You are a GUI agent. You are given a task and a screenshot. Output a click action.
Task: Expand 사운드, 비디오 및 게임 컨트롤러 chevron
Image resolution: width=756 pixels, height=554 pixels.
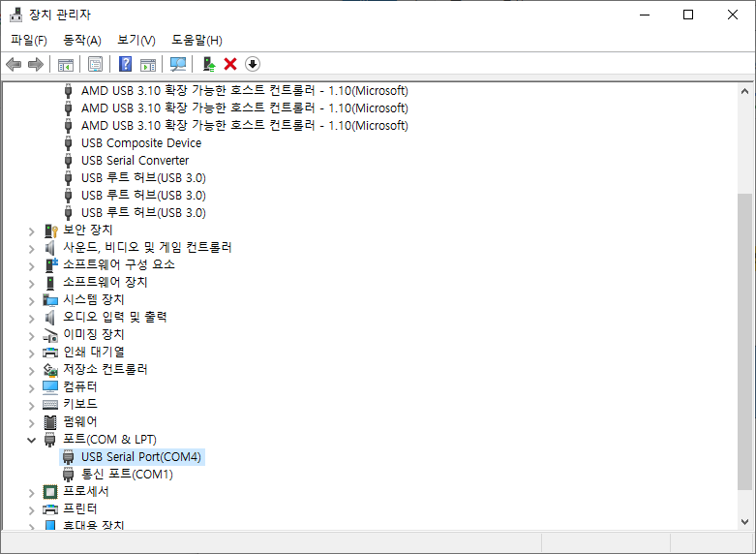(32, 249)
